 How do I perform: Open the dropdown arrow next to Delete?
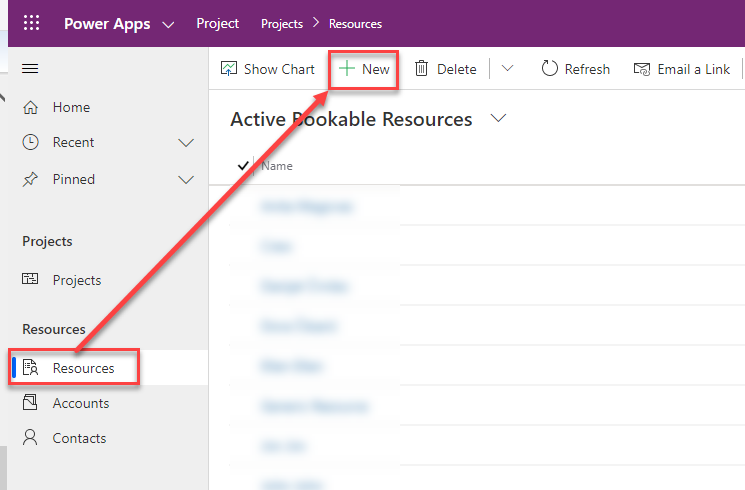click(x=507, y=69)
